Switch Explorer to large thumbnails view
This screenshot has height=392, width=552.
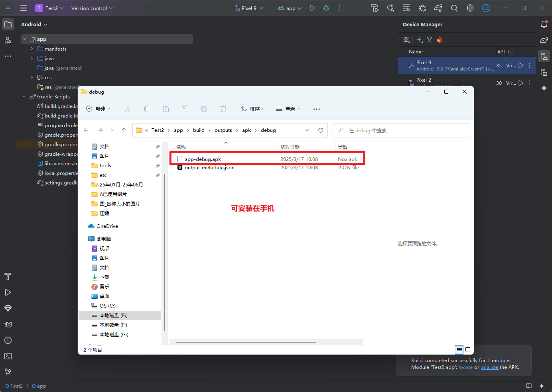point(468,350)
